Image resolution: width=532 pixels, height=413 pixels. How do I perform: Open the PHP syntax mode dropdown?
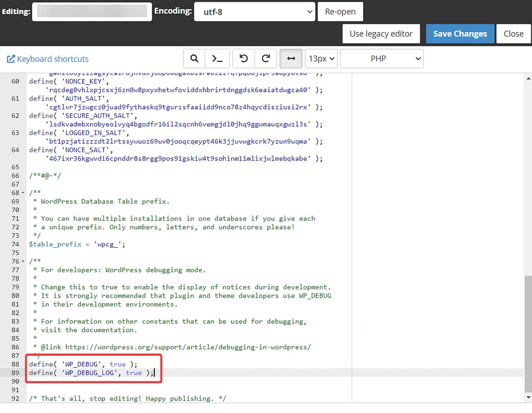(381, 58)
